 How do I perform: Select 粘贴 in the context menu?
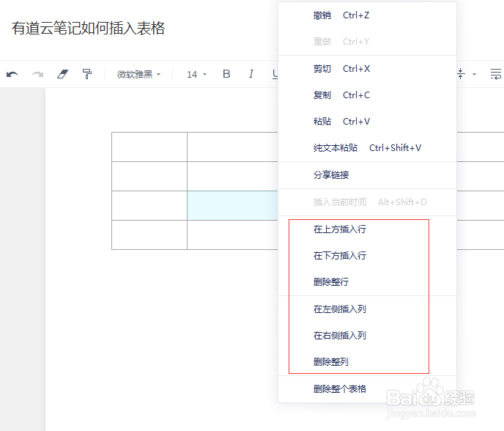click(368, 122)
